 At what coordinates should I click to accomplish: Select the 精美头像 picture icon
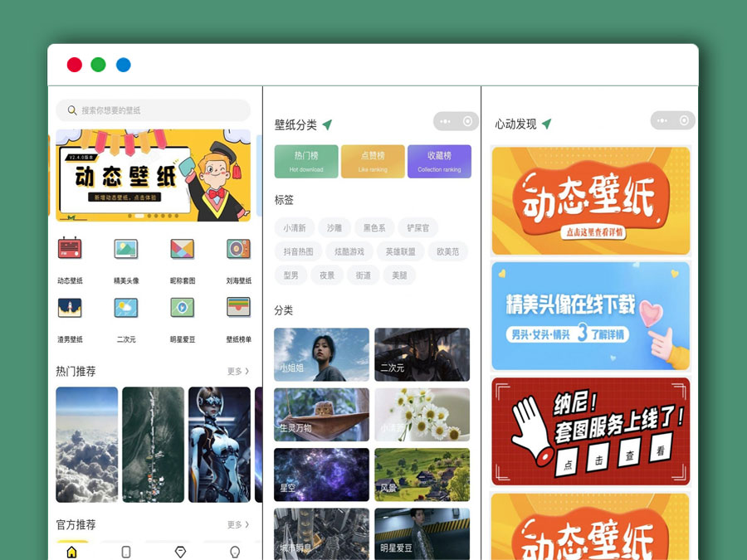[x=125, y=250]
